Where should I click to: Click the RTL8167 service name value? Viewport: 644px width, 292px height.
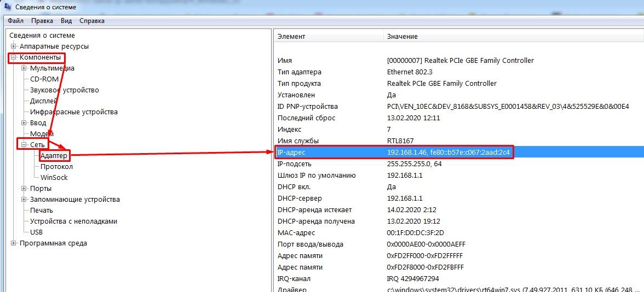[x=401, y=141]
